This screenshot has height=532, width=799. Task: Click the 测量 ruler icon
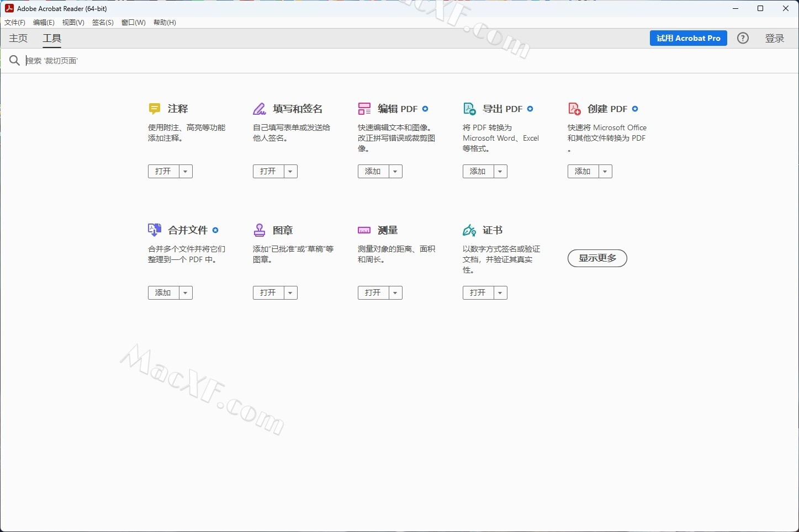pos(364,230)
